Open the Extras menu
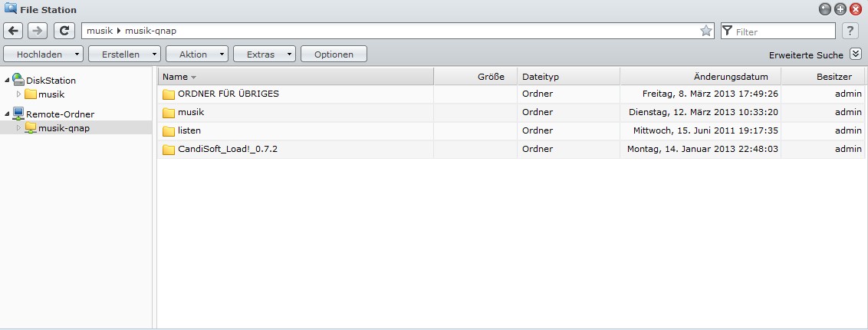 265,54
